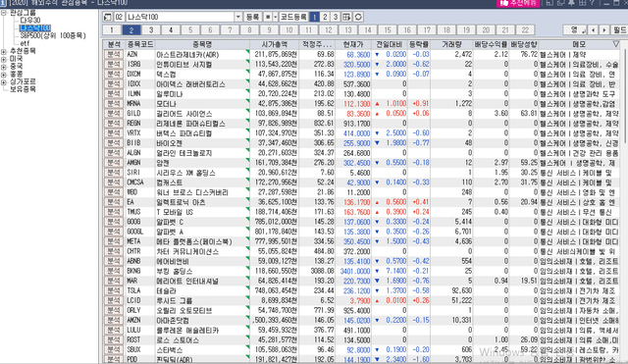Expand the 홍콩 tree node
Image resolution: width=628 pixels, height=364 pixels.
pyautogui.click(x=4, y=75)
